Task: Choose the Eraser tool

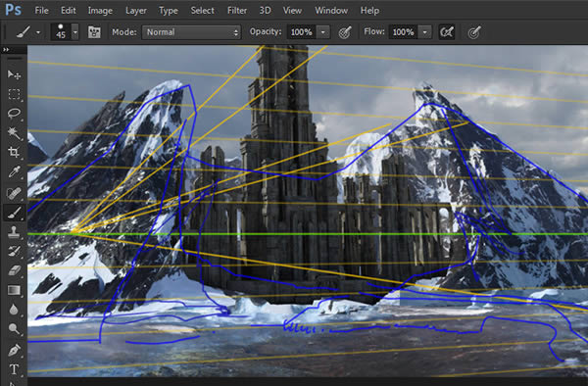Action: [x=14, y=270]
